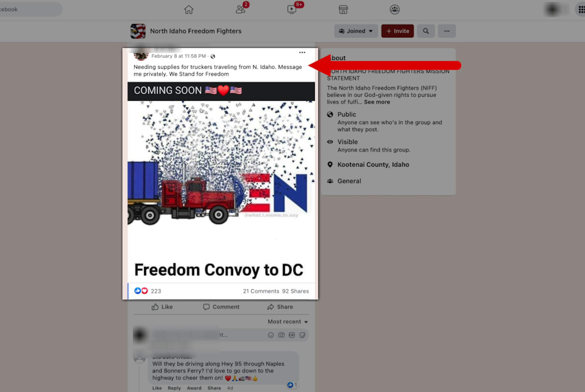Viewport: 585px width, 392px height.
Task: Expand mission statement with See more
Action: click(377, 102)
